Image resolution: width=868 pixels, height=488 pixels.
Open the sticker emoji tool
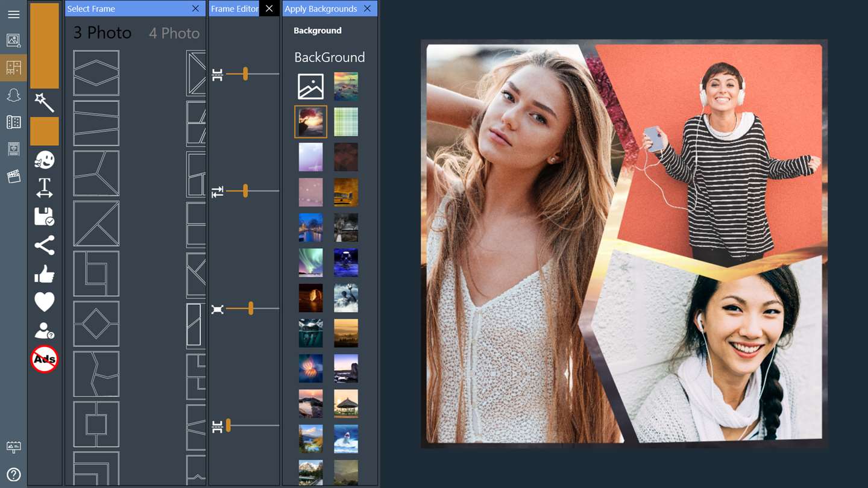pos(45,160)
